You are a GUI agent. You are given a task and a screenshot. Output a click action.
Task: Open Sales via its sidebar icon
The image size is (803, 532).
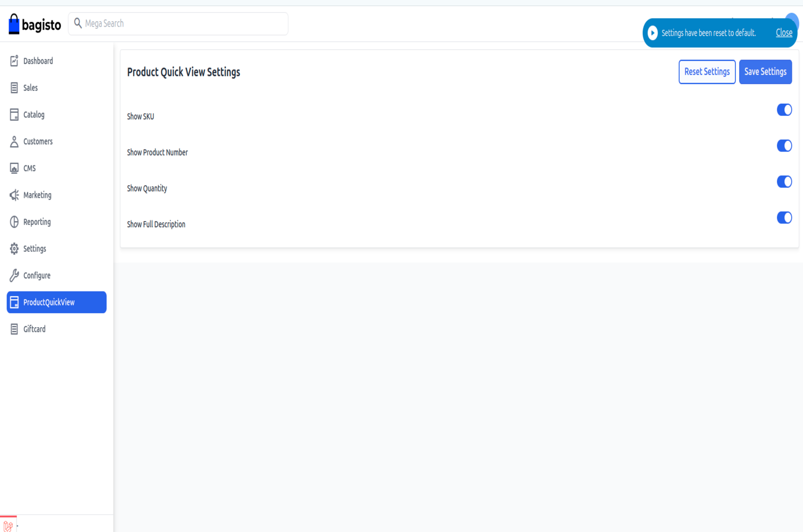(14, 88)
